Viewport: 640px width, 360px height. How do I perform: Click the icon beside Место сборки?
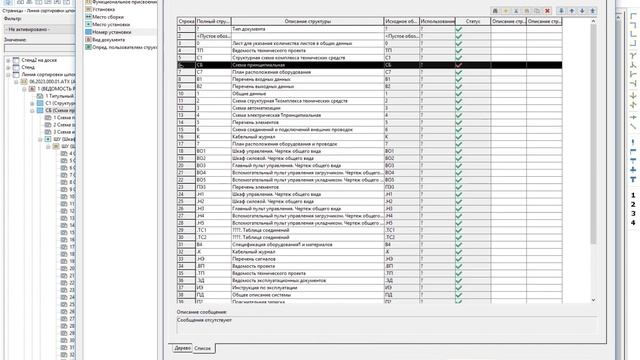coord(88,17)
